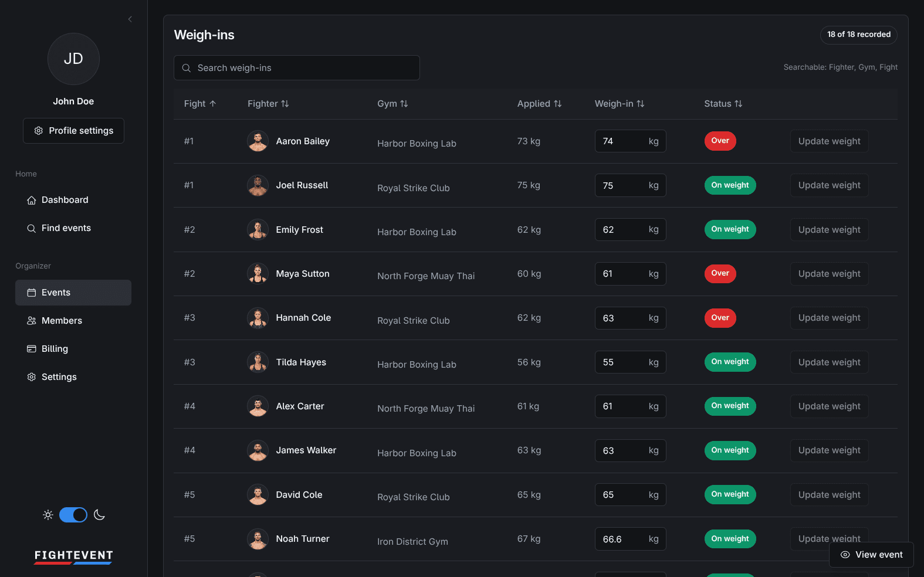The width and height of the screenshot is (924, 577).
Task: Click the 18 of 18 recorded badge
Action: [x=859, y=35]
